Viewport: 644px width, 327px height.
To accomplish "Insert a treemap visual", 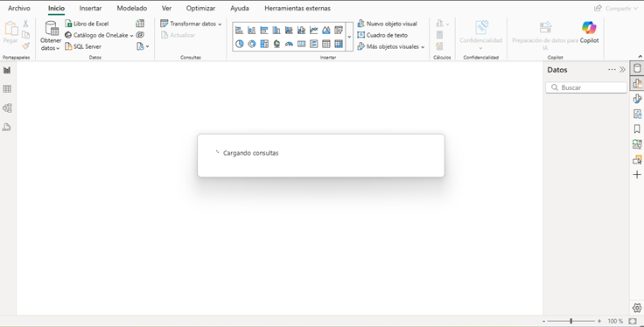I will [264, 44].
